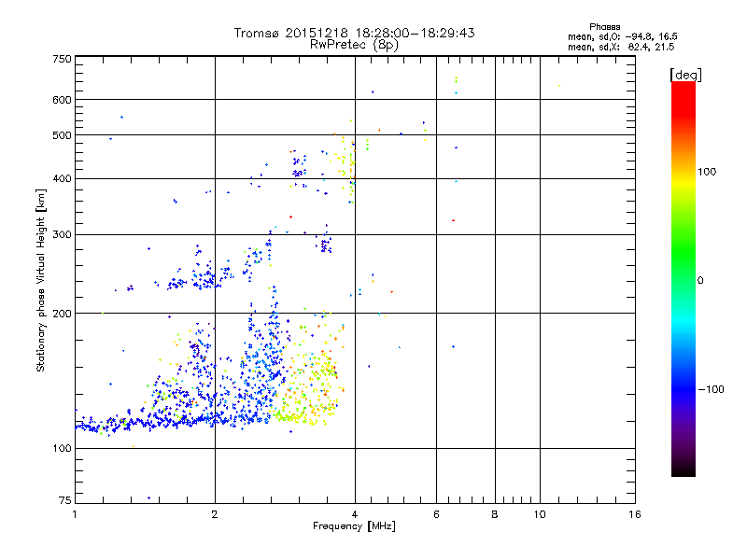This screenshot has height=560, width=747.
Task: Click the title 'Tromsø 20151218 18:28:00-18:29:43'
Action: pyautogui.click(x=354, y=33)
